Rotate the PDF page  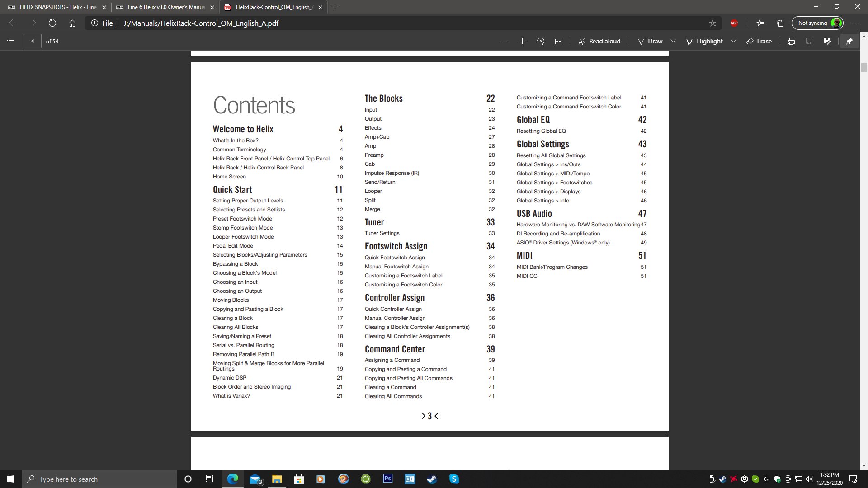[x=541, y=41]
